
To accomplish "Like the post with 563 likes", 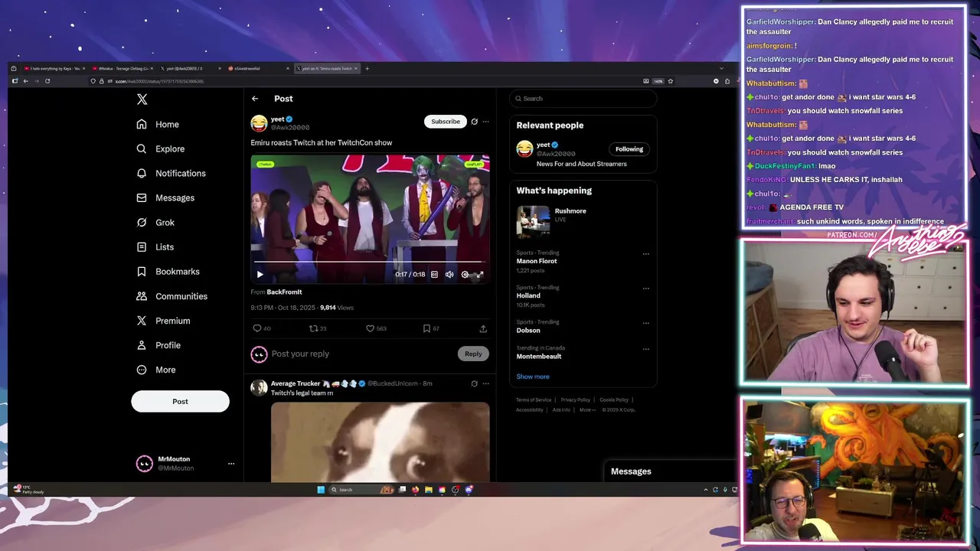I will pos(370,328).
